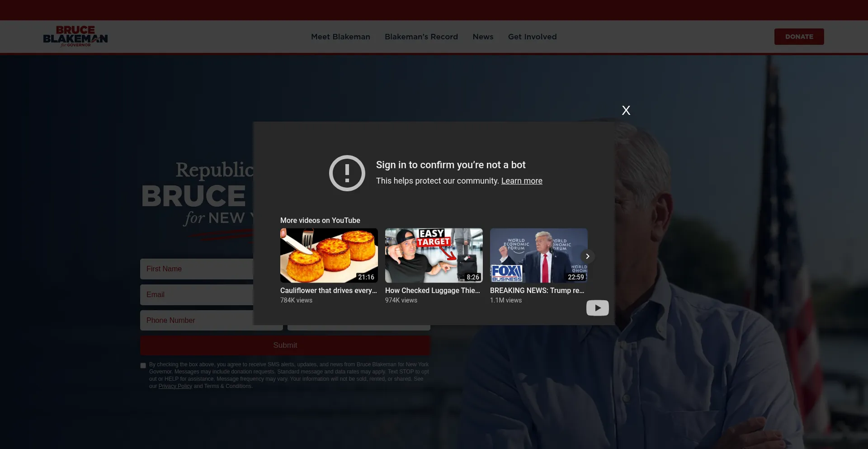Screen dimensions: 868x449
Task: Open the Get Involved menu item
Action: pos(532,37)
